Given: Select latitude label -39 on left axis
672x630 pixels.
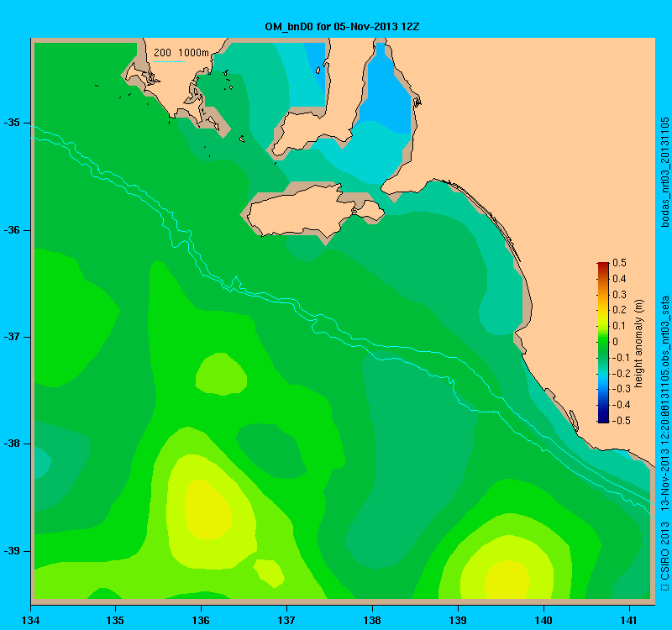Looking at the screenshot, I should click(x=12, y=551).
